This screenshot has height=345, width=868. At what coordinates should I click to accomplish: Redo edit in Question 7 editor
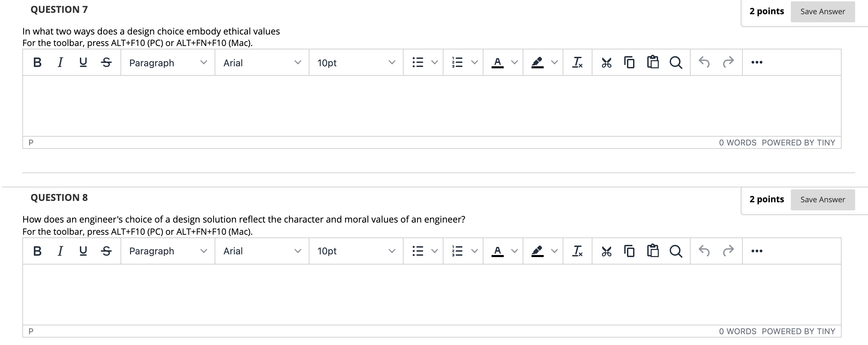(728, 63)
